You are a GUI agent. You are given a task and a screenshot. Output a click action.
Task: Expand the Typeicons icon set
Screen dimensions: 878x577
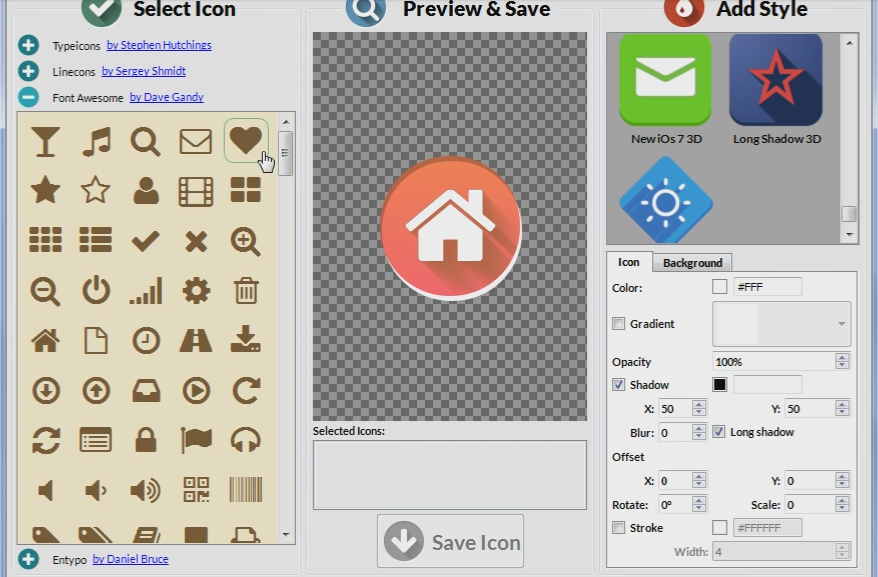pos(29,45)
